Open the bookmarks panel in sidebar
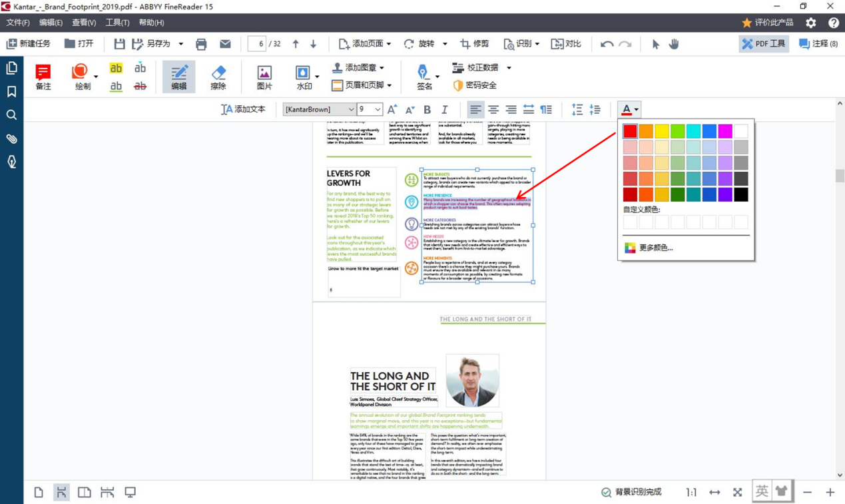 click(12, 92)
